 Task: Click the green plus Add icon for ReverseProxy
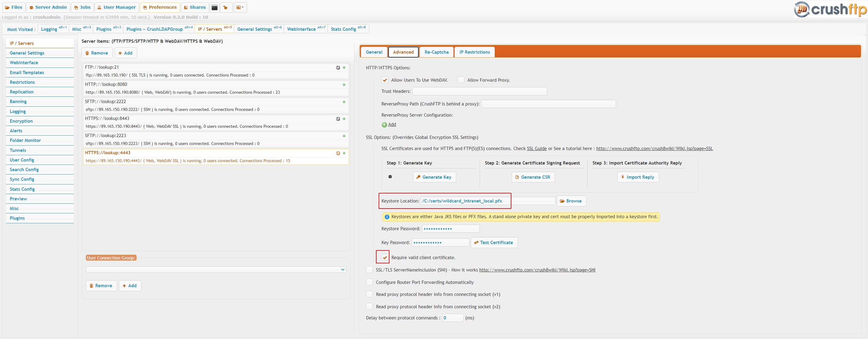384,125
